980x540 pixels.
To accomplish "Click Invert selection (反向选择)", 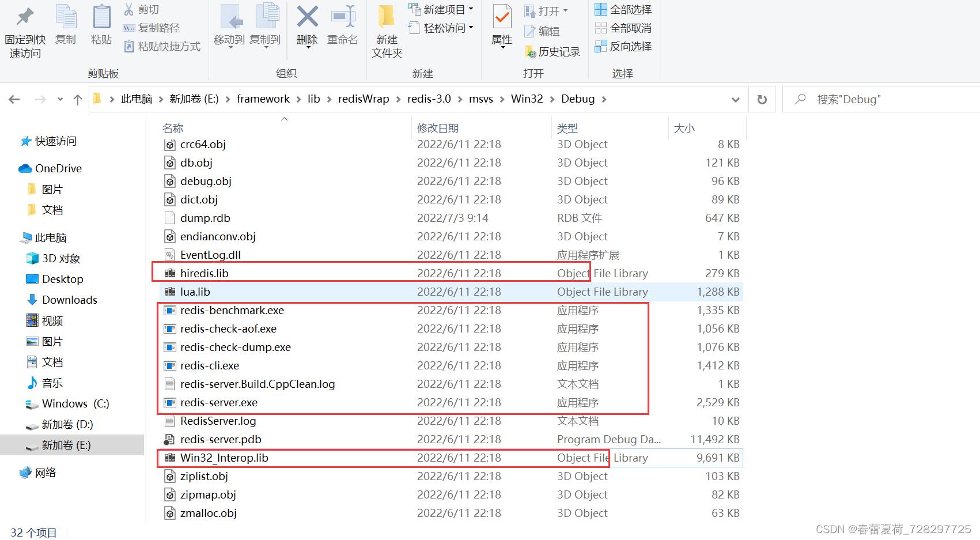I will pos(623,46).
